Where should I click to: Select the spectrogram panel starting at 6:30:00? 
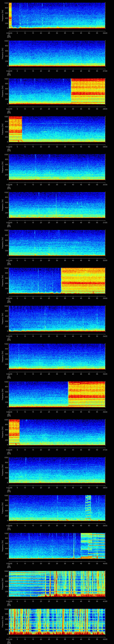57,205
